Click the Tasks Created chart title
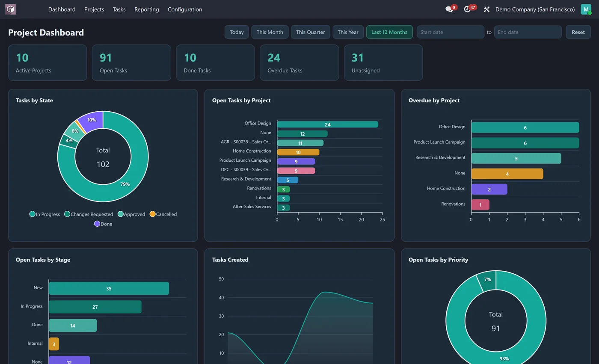 [230, 260]
